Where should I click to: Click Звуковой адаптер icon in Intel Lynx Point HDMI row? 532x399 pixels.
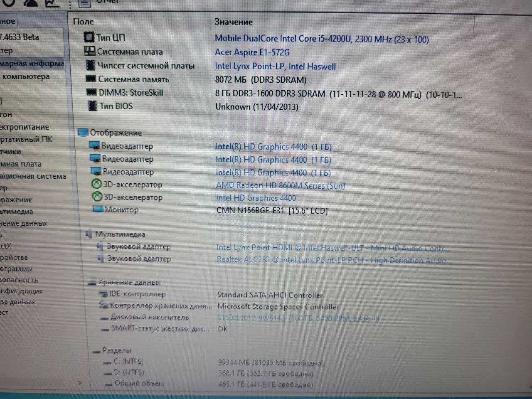[100, 246]
